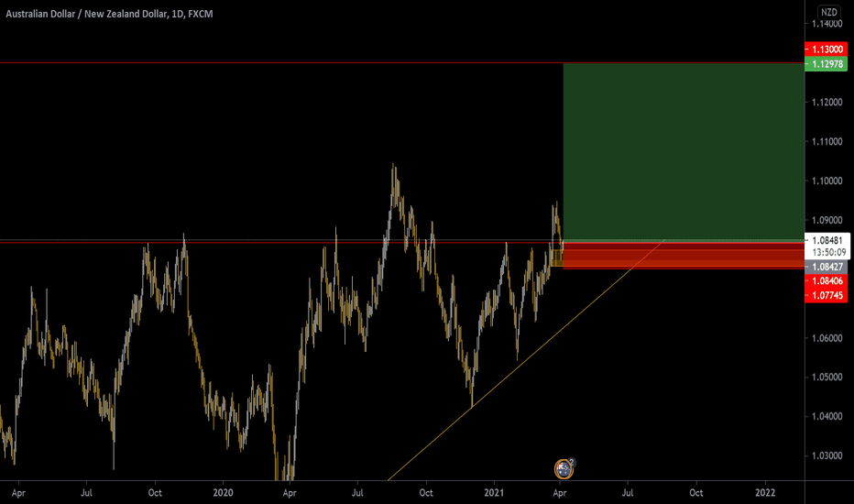Click the 1.04000 price axis label
This screenshot has height=504, width=854.
tap(827, 416)
